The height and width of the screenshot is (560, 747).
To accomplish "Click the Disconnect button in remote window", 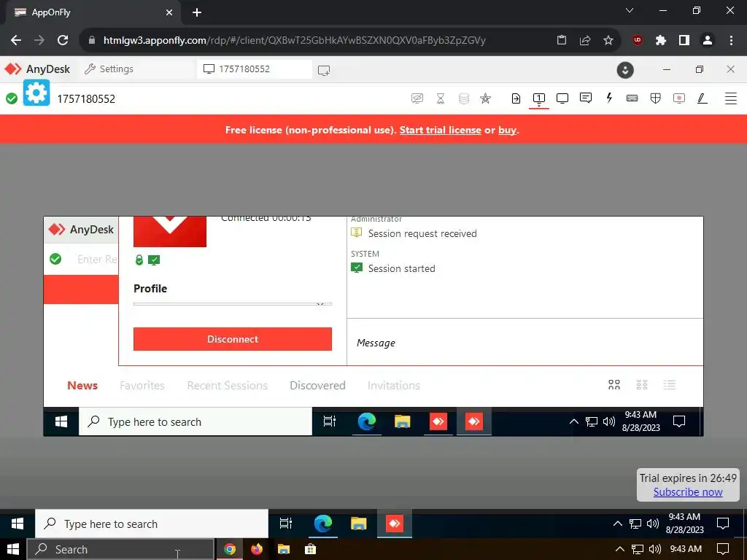I will pos(233,339).
